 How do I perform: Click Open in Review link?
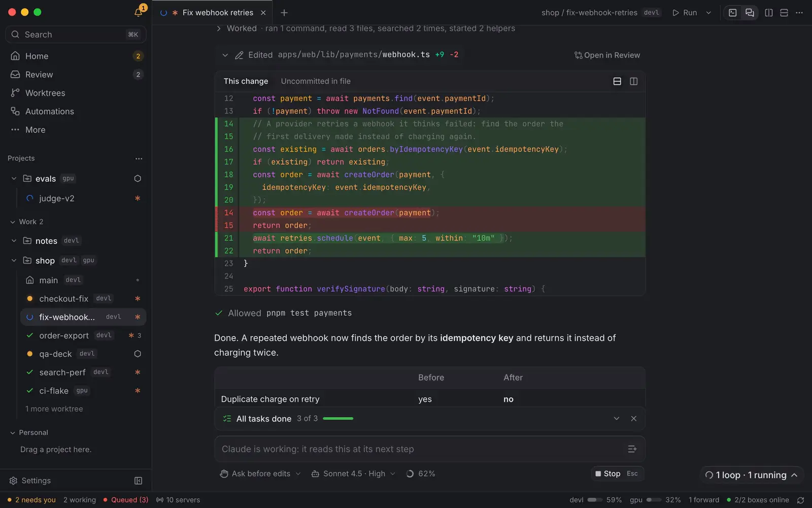pyautogui.click(x=607, y=55)
